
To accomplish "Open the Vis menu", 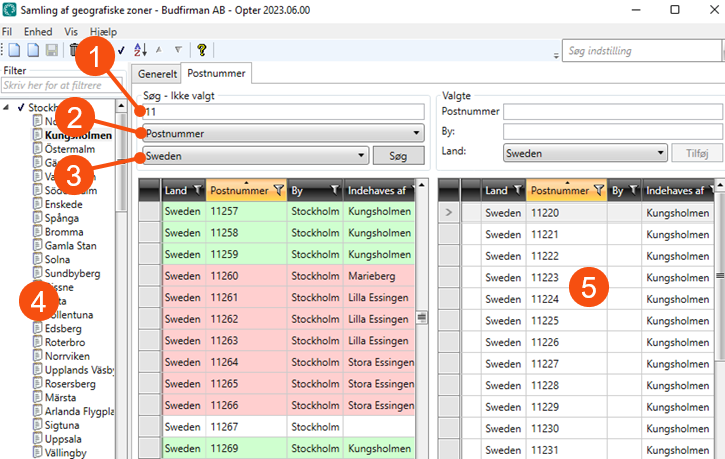I will coord(71,31).
